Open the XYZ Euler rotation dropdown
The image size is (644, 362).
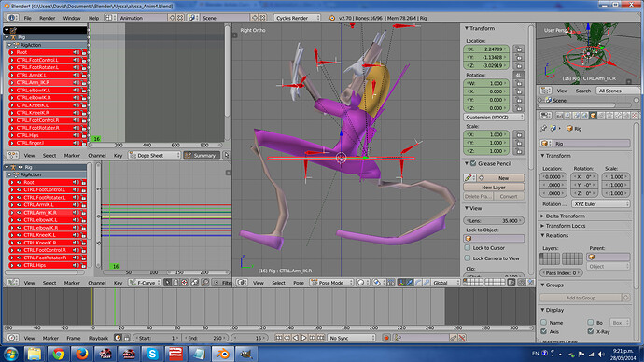point(601,204)
